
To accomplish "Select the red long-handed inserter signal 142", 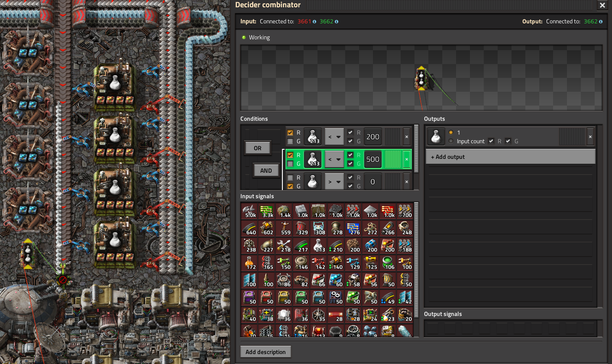I will pos(319,263).
